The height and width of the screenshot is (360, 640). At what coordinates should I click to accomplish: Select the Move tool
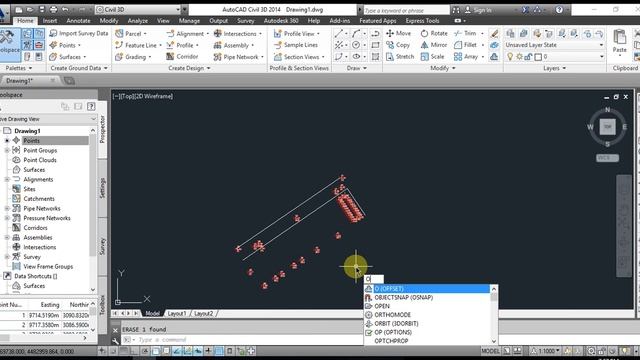[399, 33]
